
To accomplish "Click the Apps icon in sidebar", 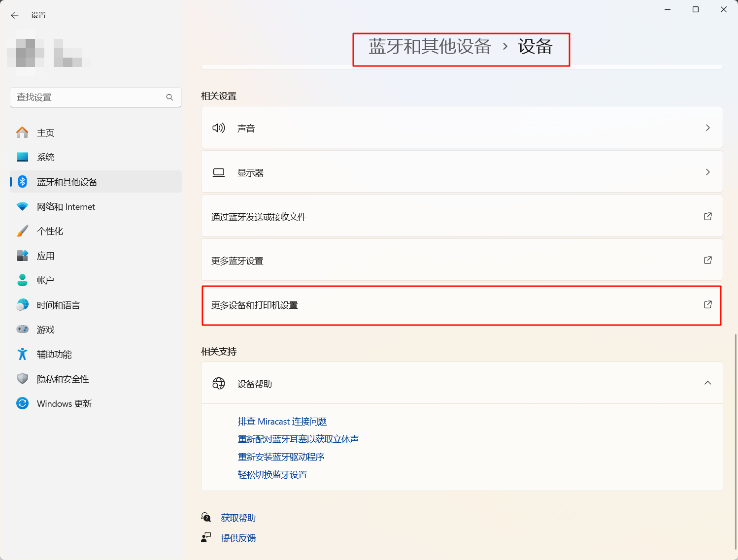I will click(x=22, y=256).
